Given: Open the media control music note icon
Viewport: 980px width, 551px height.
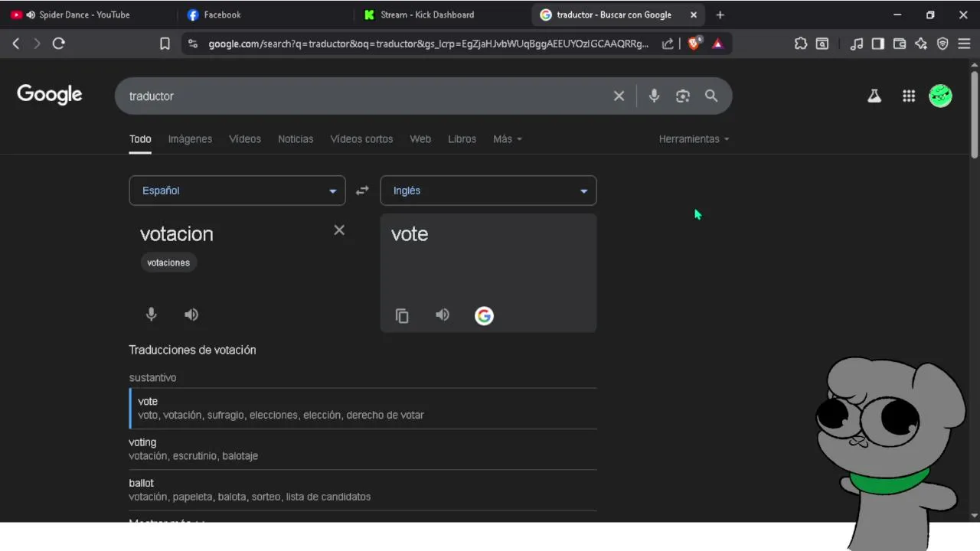Looking at the screenshot, I should (857, 44).
